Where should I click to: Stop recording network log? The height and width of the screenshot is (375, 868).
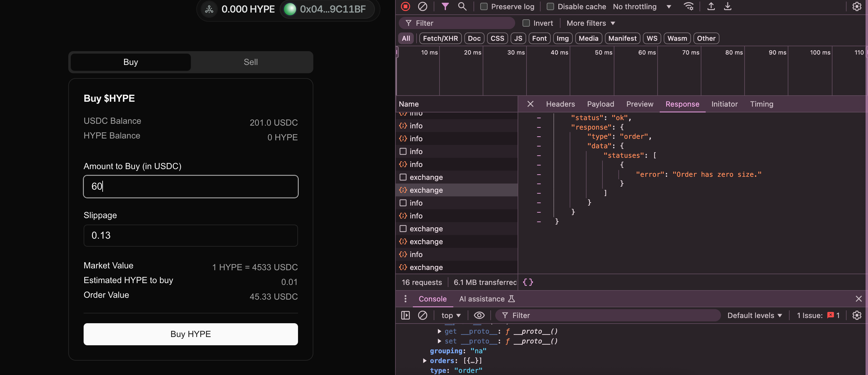406,6
